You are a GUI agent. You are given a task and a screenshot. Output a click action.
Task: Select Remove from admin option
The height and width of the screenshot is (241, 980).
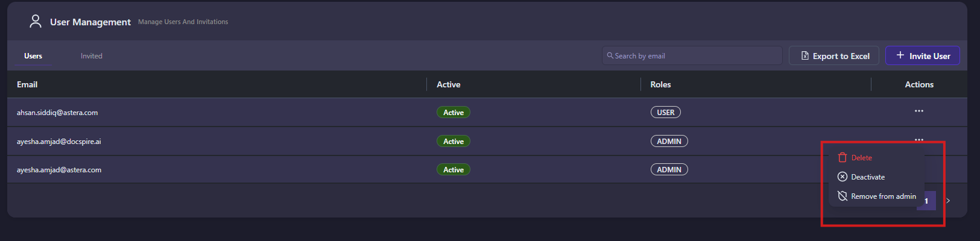pos(883,196)
